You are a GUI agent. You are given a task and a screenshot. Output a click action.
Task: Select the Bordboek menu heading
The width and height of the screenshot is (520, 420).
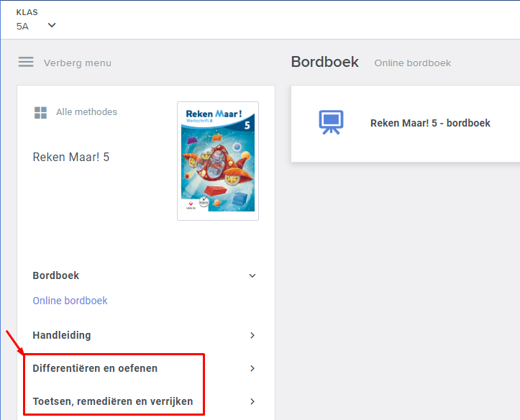click(x=55, y=275)
